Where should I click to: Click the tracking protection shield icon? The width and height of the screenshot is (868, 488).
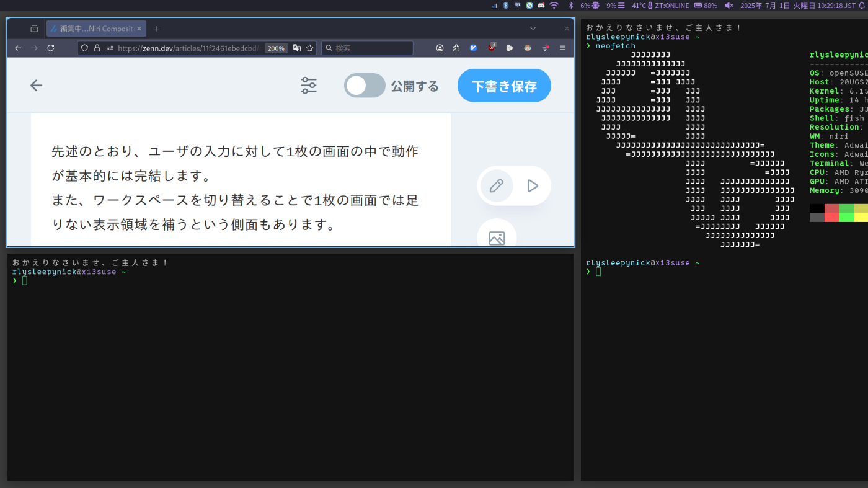point(85,48)
